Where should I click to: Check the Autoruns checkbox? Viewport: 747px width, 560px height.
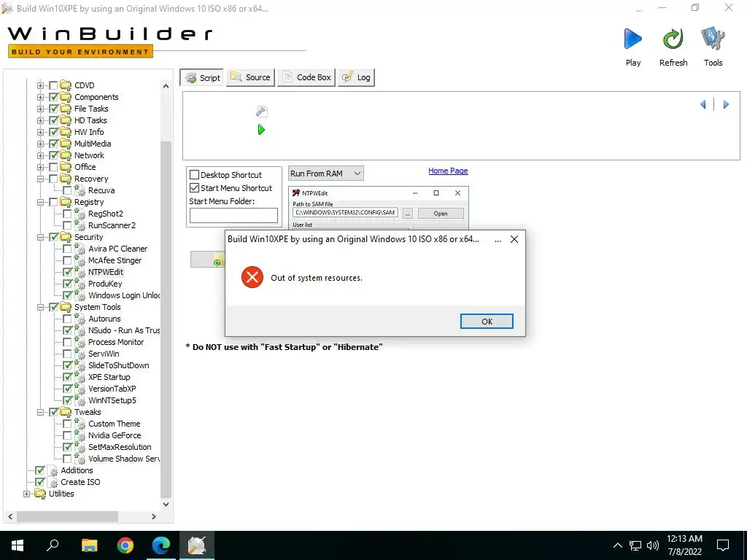click(x=68, y=319)
